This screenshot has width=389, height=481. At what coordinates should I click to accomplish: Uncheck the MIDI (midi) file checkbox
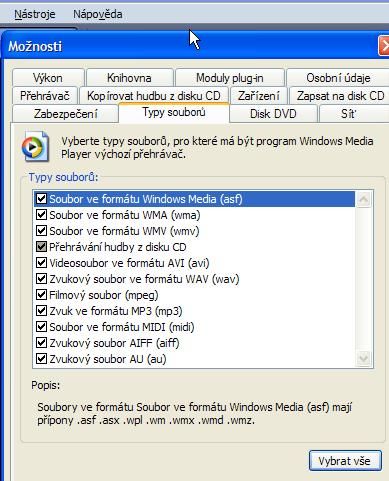[41, 327]
